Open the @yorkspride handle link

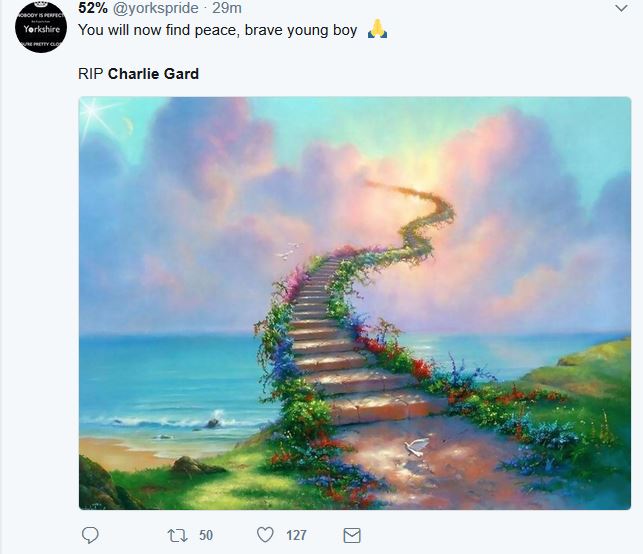click(x=155, y=9)
